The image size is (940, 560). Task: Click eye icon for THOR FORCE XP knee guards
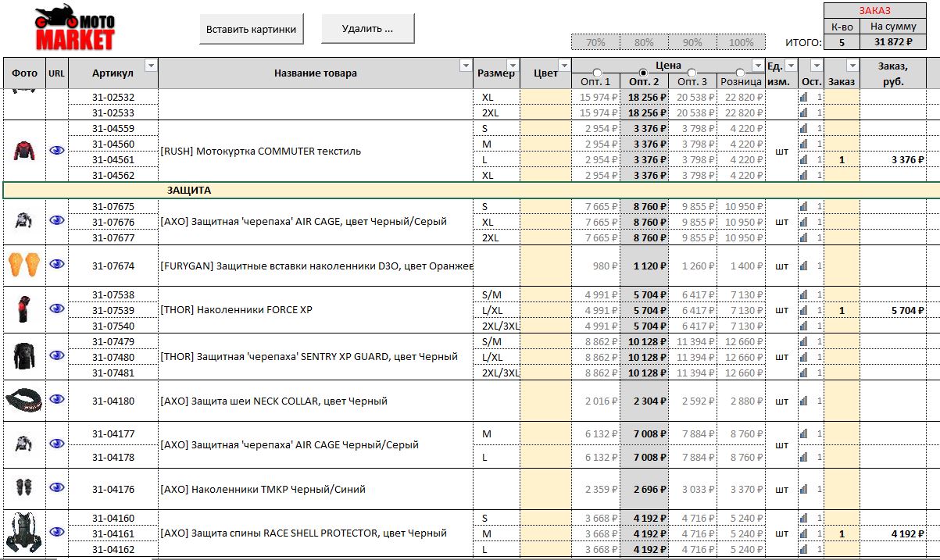[56, 309]
